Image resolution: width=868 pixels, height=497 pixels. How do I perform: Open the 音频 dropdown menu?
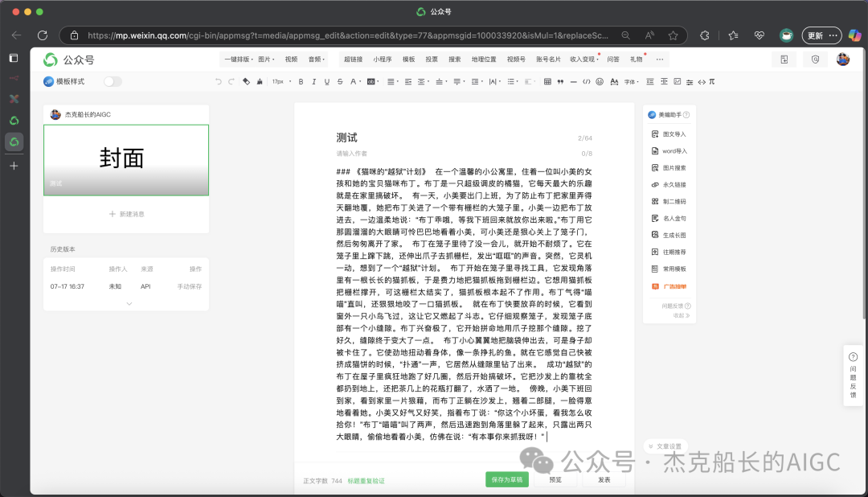317,60
